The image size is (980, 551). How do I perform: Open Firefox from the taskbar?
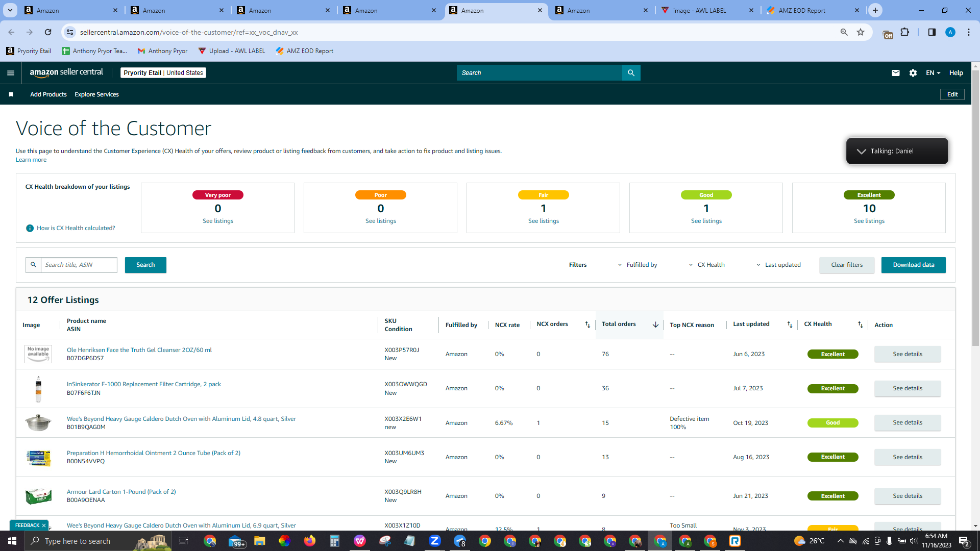point(310,541)
